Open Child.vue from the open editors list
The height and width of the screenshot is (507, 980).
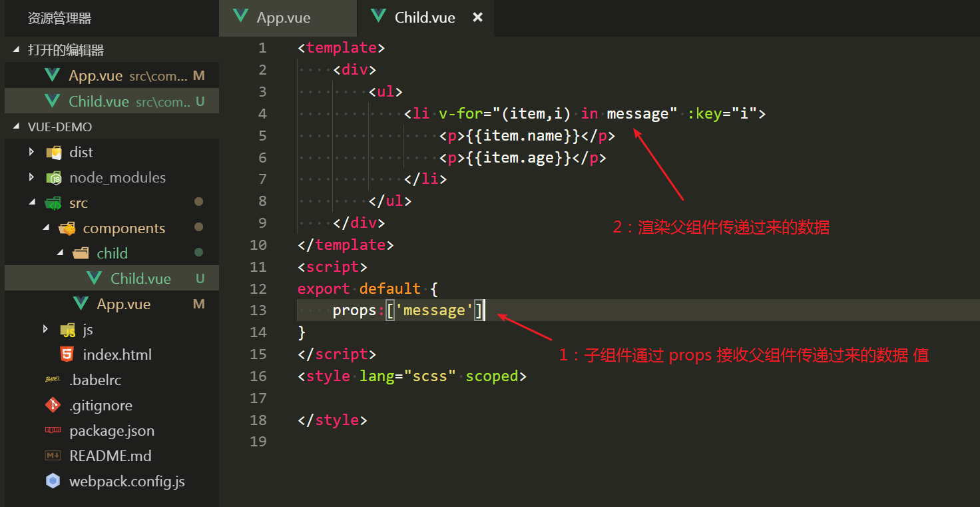[112, 101]
